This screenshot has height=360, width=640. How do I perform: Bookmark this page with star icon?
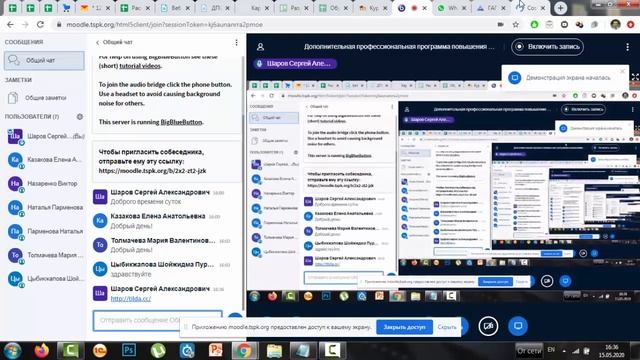pyautogui.click(x=516, y=24)
